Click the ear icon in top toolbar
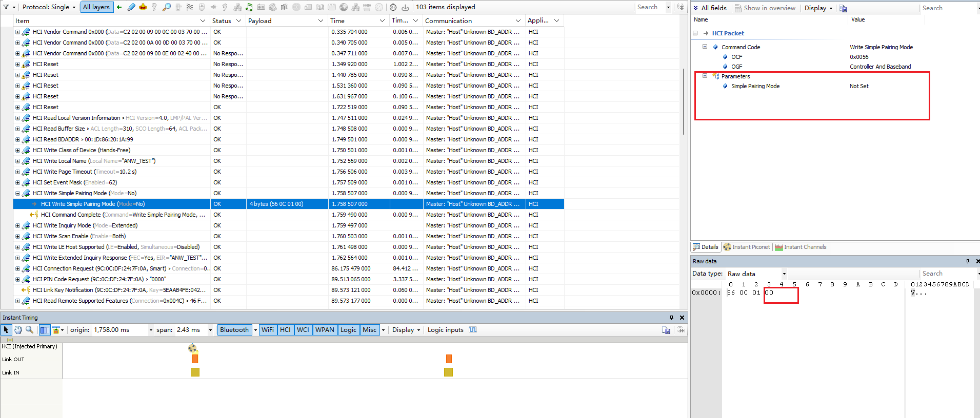This screenshot has height=418, width=980. pyautogui.click(x=225, y=7)
